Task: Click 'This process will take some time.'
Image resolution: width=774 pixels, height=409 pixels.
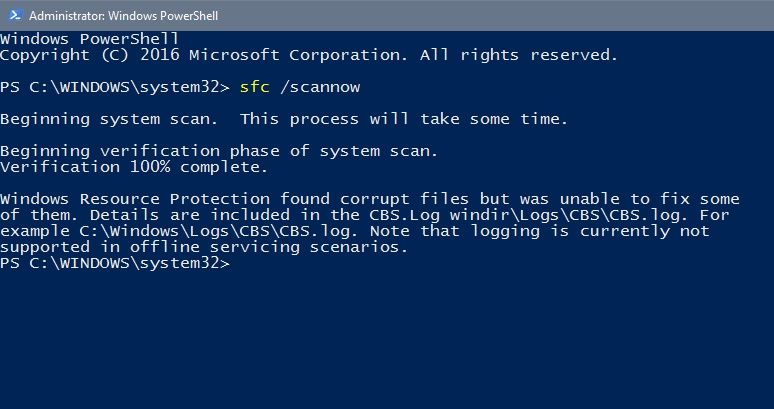Action: pyautogui.click(x=404, y=119)
